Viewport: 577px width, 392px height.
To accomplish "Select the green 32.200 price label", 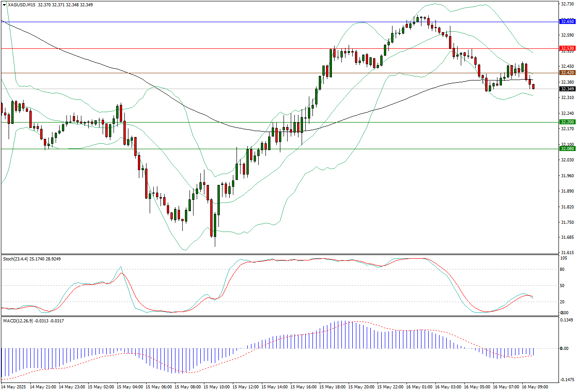I will coord(567,122).
